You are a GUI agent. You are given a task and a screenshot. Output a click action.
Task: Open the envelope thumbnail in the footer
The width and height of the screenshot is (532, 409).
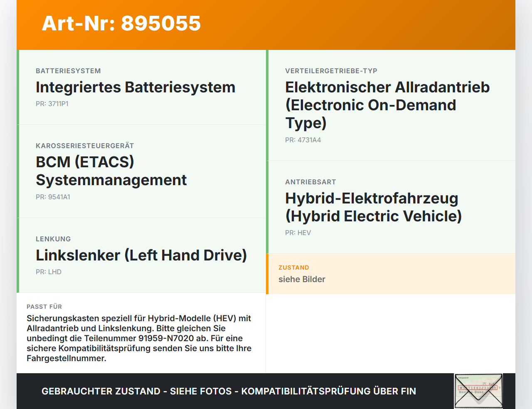coord(478,391)
